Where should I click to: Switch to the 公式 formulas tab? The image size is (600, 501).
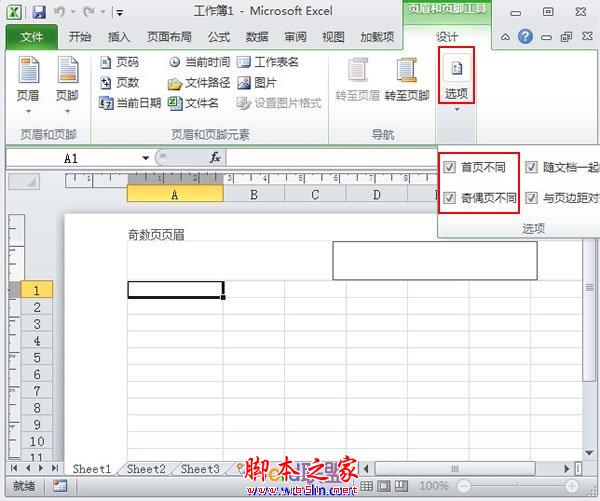tap(218, 37)
